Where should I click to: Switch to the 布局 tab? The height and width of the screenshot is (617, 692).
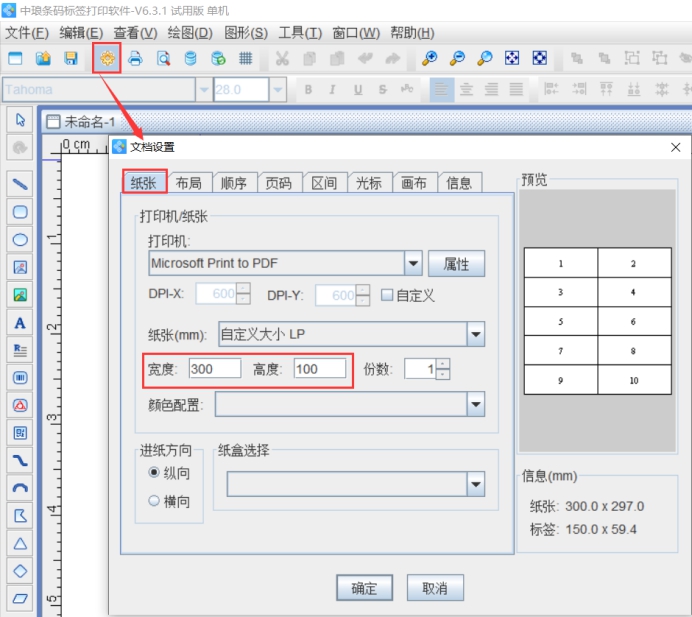(x=188, y=183)
